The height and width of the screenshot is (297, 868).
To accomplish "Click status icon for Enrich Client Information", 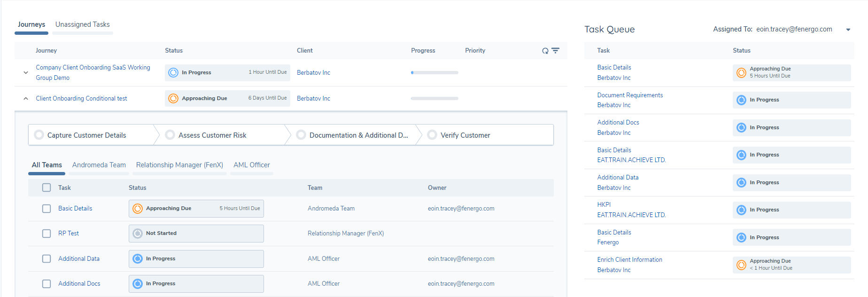I will [741, 265].
